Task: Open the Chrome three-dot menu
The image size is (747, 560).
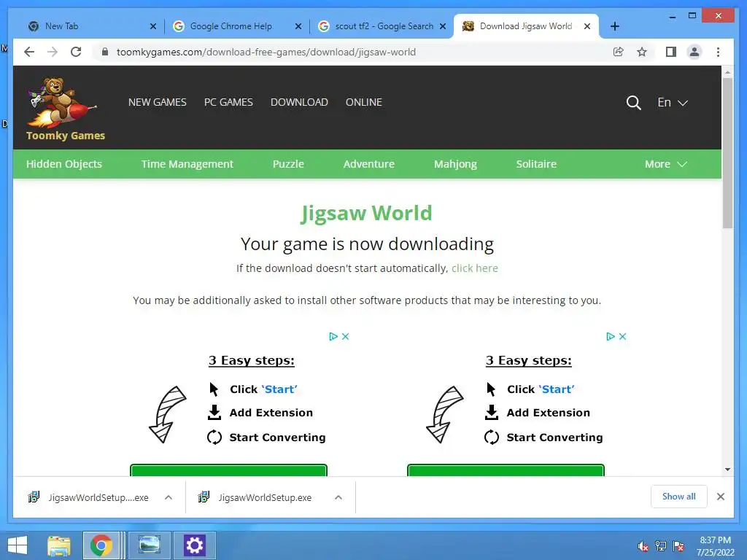Action: (x=718, y=52)
